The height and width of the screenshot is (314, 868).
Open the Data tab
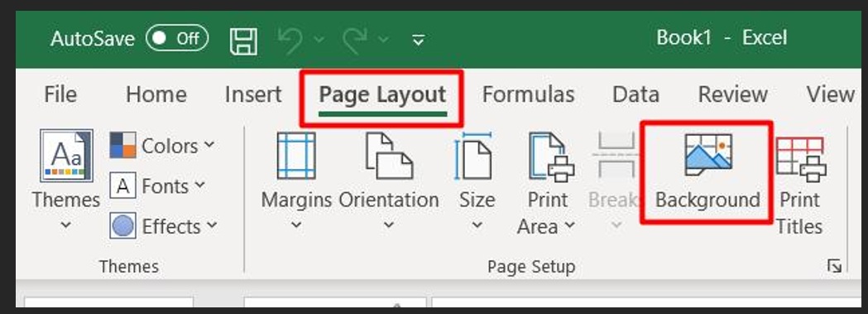[635, 94]
